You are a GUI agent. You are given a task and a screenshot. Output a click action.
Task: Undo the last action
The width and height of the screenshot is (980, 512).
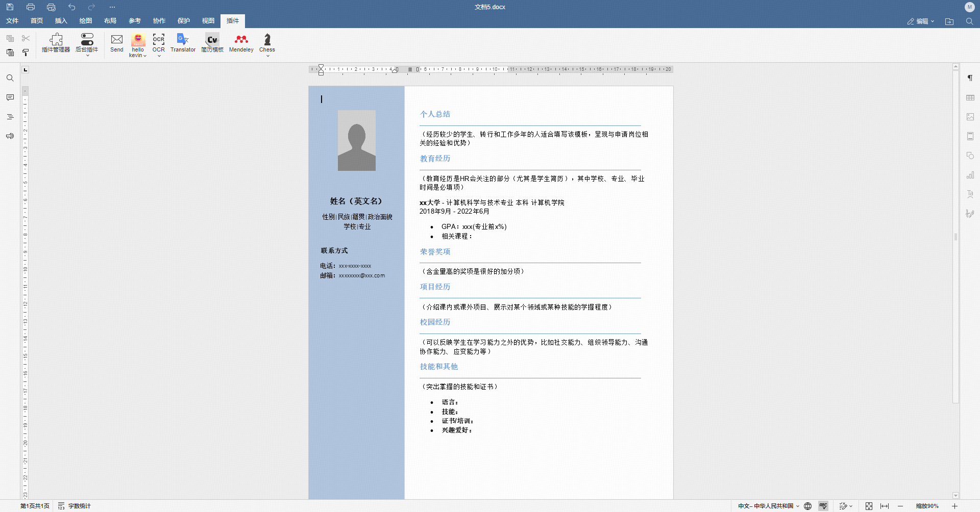coord(71,7)
